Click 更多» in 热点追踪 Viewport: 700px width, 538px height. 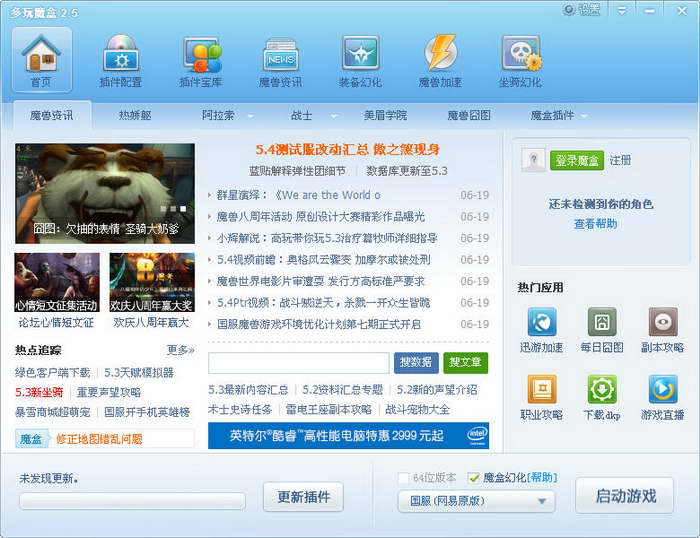click(180, 350)
